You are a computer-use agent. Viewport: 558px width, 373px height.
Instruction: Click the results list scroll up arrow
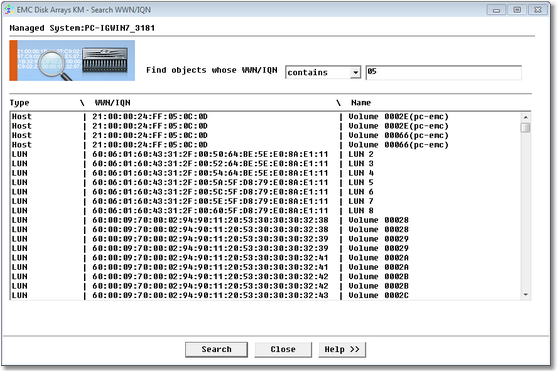526,117
